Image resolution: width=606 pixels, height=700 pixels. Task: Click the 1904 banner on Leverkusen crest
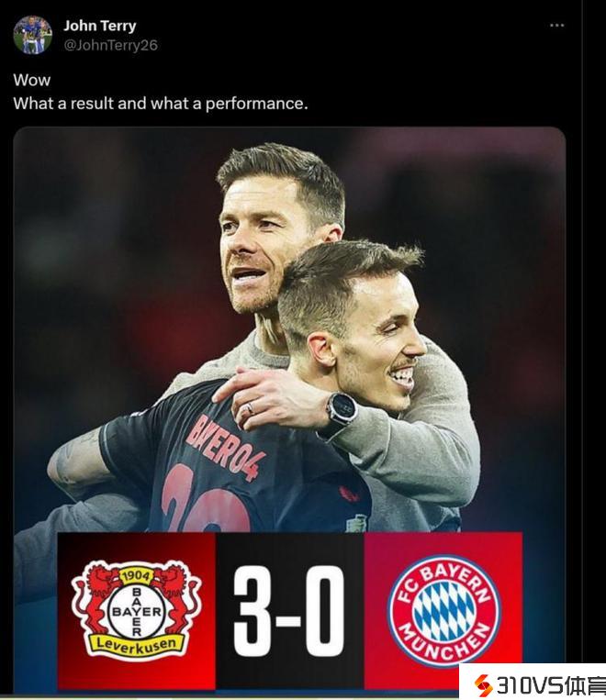click(x=136, y=575)
